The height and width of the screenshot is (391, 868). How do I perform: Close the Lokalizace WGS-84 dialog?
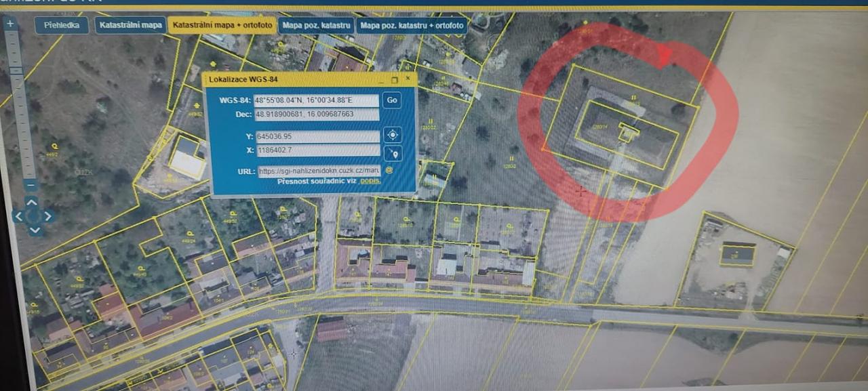pos(408,79)
